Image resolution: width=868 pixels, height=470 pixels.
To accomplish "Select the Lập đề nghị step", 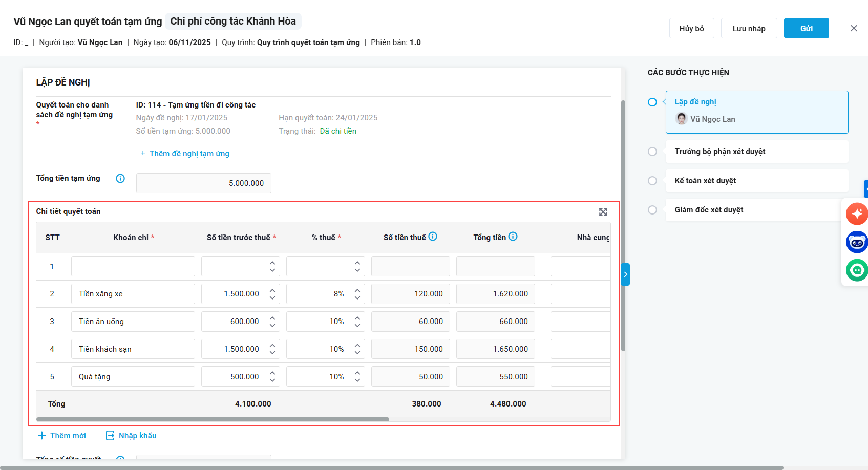I will (757, 112).
